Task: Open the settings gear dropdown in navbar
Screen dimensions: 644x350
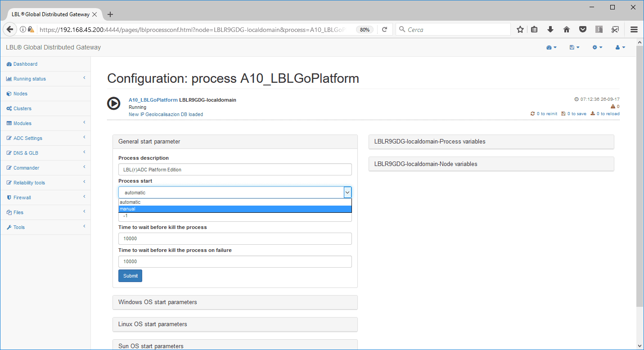Action: pyautogui.click(x=597, y=47)
